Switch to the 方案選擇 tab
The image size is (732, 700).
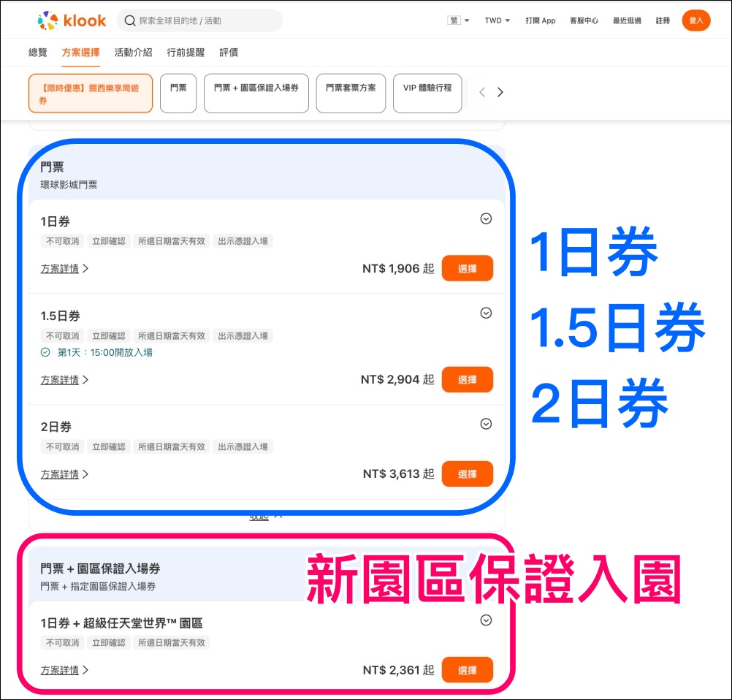81,53
